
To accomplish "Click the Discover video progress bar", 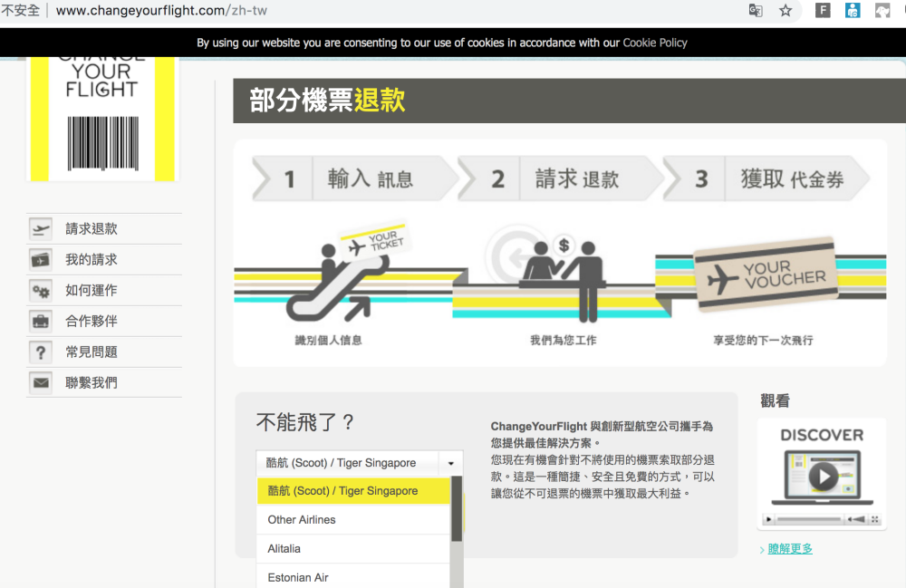I will (x=810, y=519).
